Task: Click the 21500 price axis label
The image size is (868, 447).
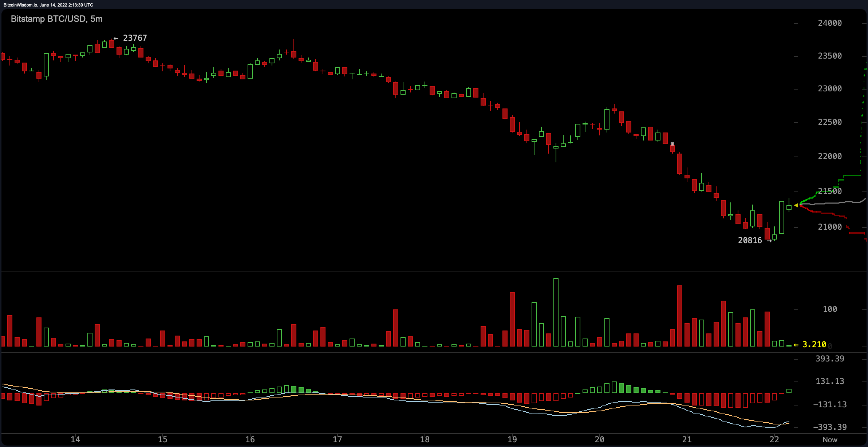Action: 830,191
